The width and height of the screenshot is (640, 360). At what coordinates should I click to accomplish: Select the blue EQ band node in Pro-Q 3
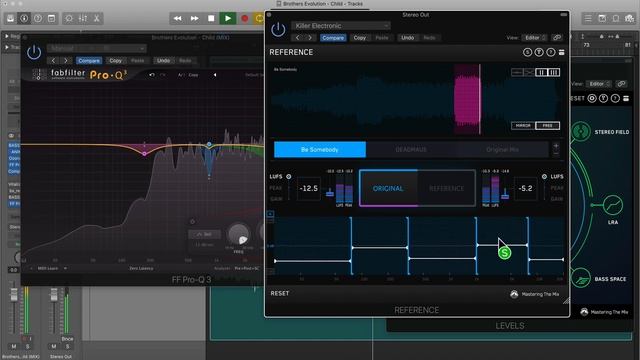pyautogui.click(x=209, y=144)
